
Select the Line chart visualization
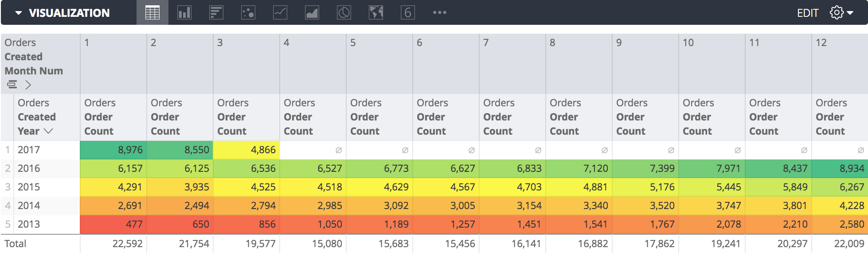pos(280,12)
